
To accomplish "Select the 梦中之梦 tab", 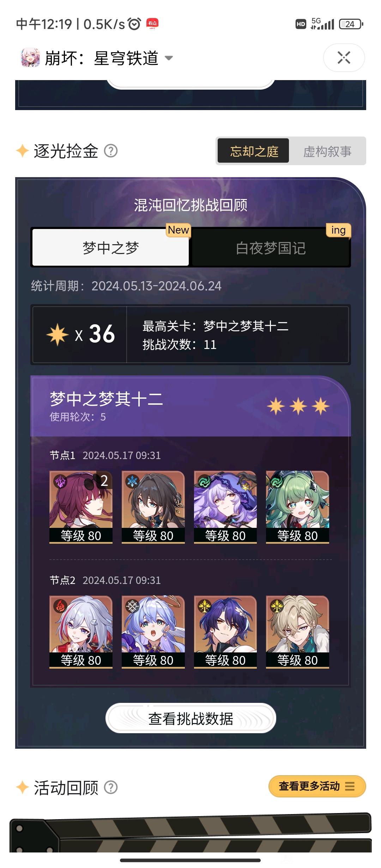I will (x=110, y=248).
